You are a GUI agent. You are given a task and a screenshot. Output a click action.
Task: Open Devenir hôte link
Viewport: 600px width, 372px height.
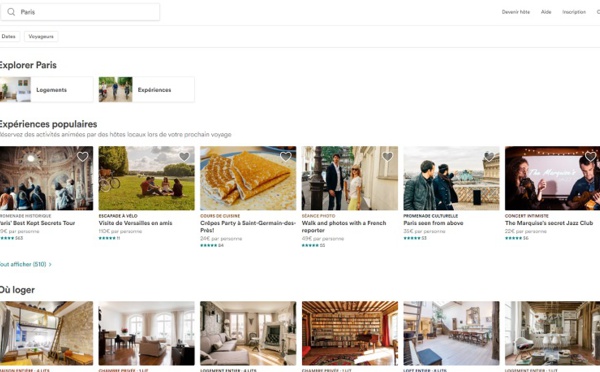[516, 12]
